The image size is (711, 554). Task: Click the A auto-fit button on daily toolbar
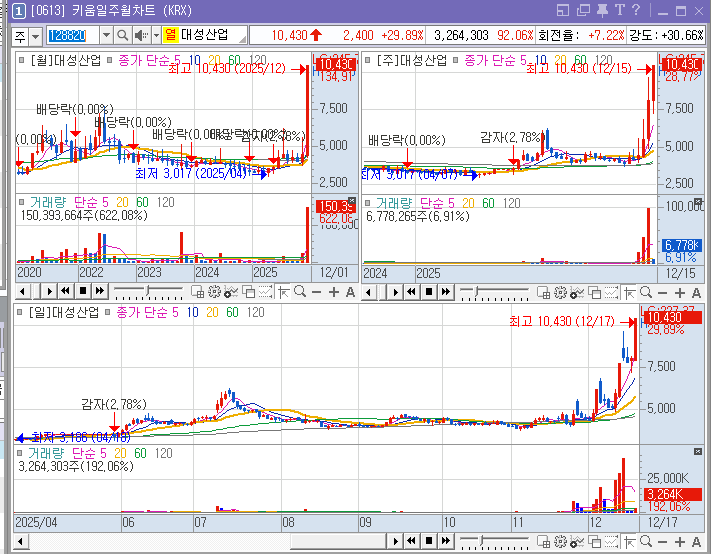pos(696,541)
